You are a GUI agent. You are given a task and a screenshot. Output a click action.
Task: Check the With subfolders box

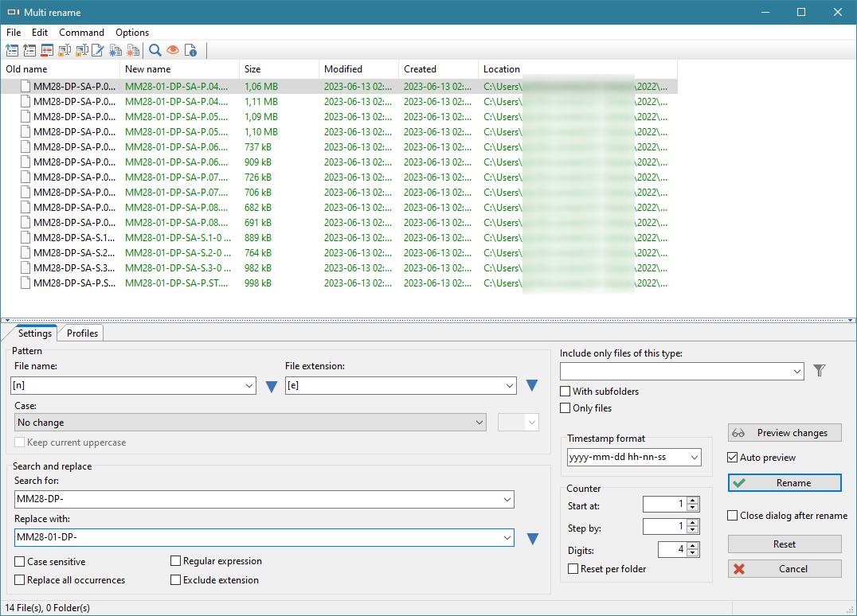pyautogui.click(x=565, y=392)
